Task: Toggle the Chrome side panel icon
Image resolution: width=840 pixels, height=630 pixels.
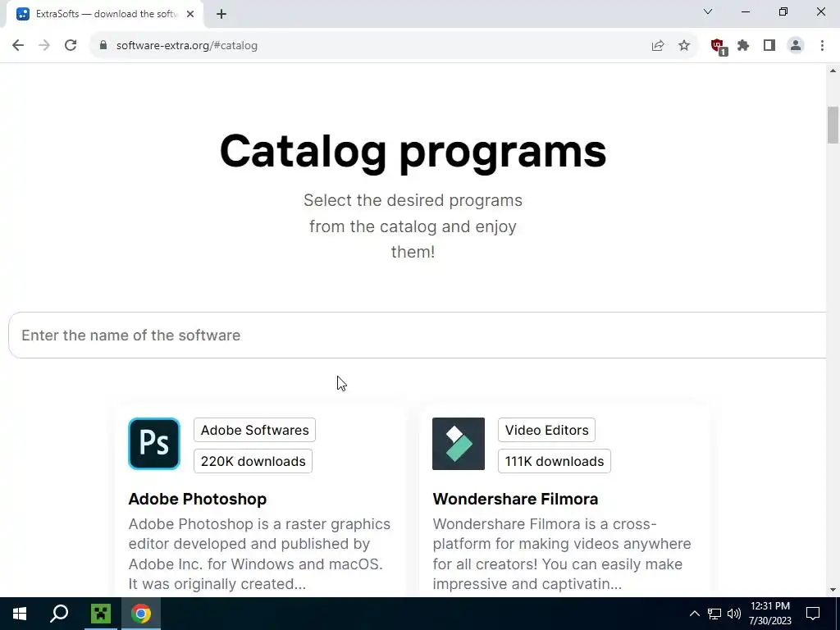Action: coord(769,46)
